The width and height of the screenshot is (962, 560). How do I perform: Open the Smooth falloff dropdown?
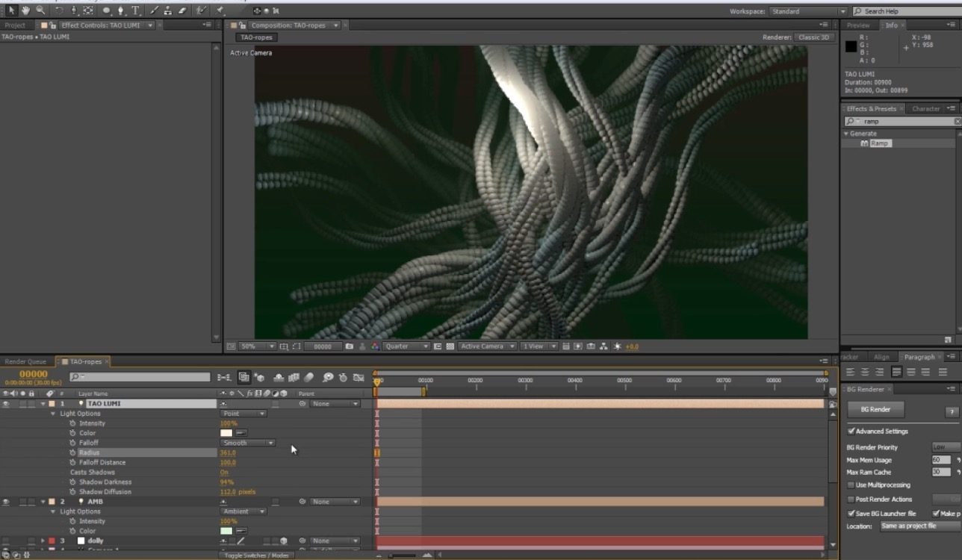[248, 443]
